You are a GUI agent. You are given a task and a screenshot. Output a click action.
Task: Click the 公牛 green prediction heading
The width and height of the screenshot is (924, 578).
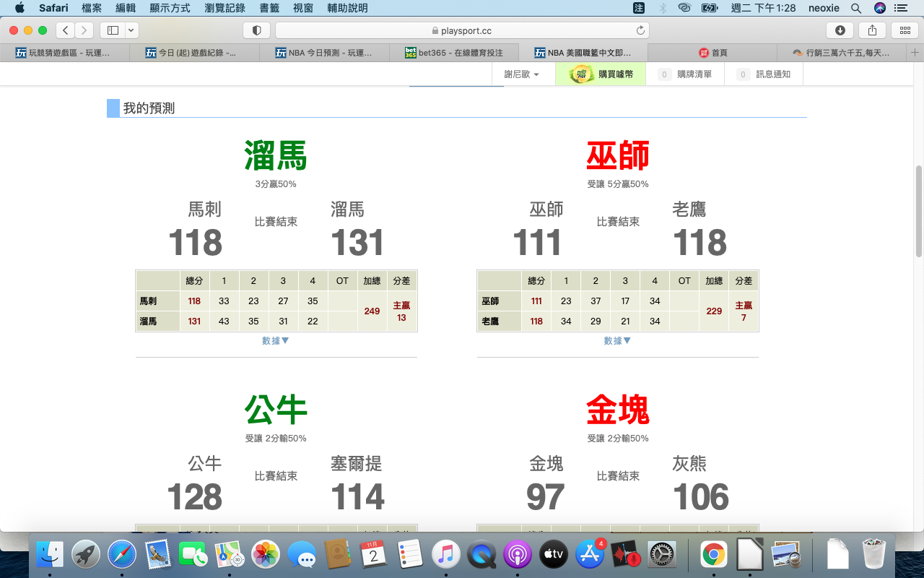(x=276, y=410)
